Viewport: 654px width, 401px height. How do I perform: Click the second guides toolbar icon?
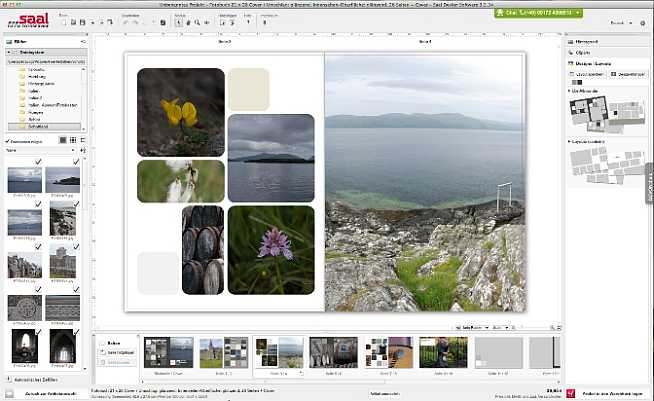coord(232,23)
